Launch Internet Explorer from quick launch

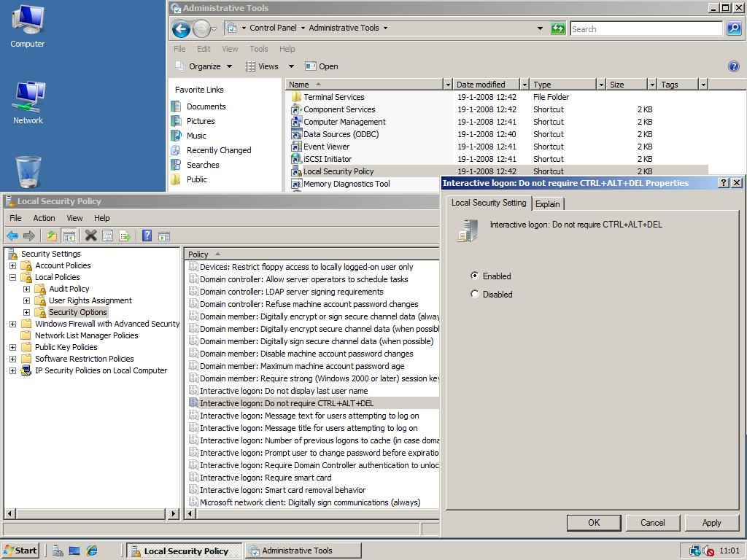pyautogui.click(x=91, y=551)
